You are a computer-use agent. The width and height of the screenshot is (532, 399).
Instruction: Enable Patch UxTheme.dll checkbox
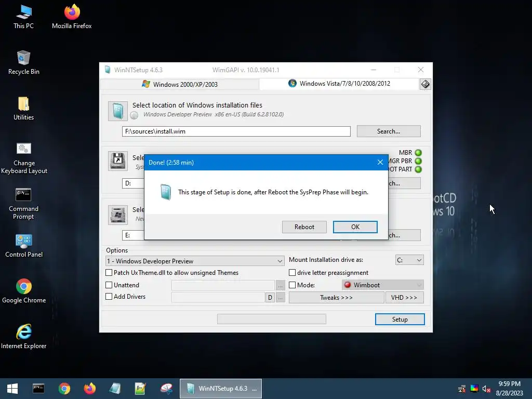pos(109,272)
